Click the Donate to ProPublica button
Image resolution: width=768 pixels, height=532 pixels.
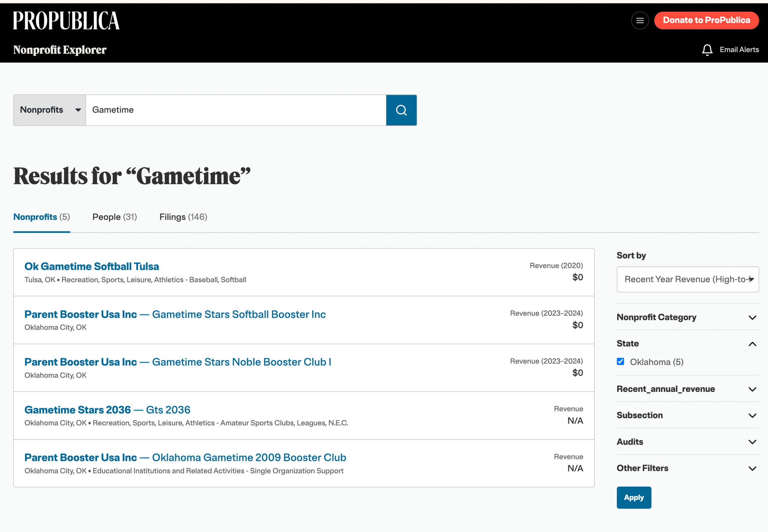[706, 20]
